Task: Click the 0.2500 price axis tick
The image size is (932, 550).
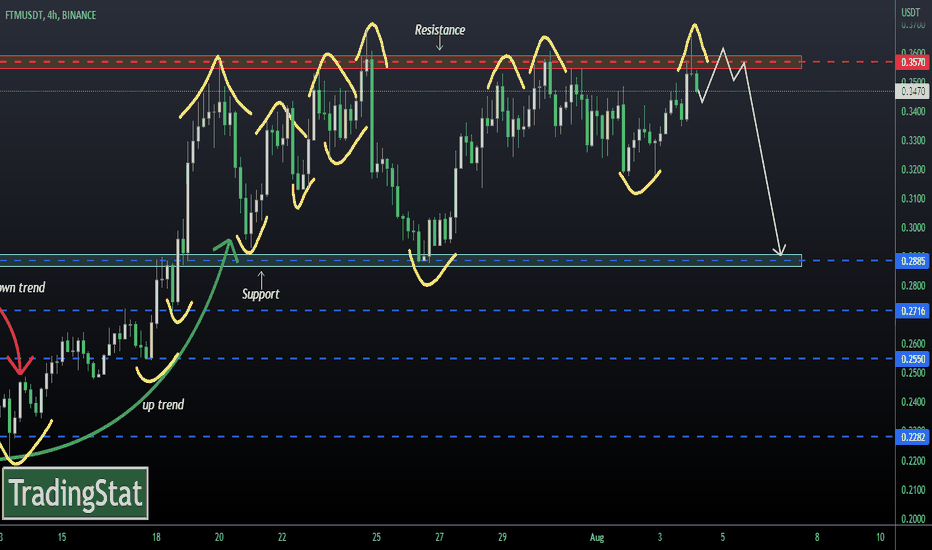Action: (913, 373)
